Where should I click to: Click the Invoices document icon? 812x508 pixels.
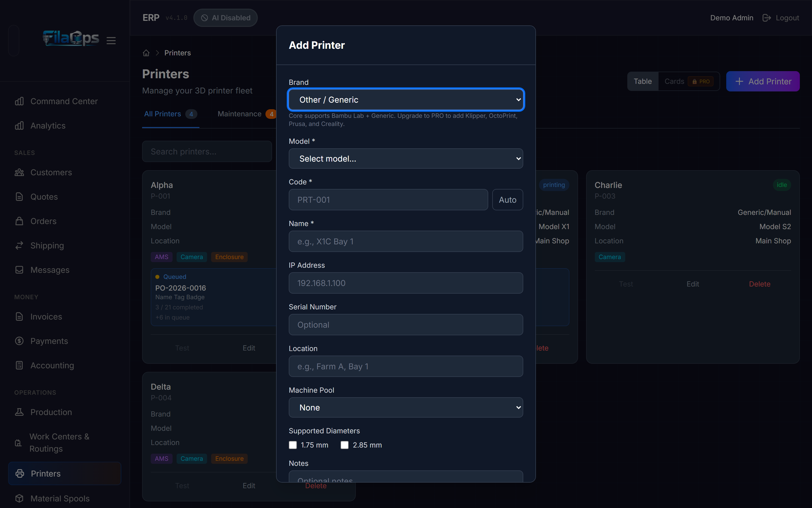pos(20,316)
